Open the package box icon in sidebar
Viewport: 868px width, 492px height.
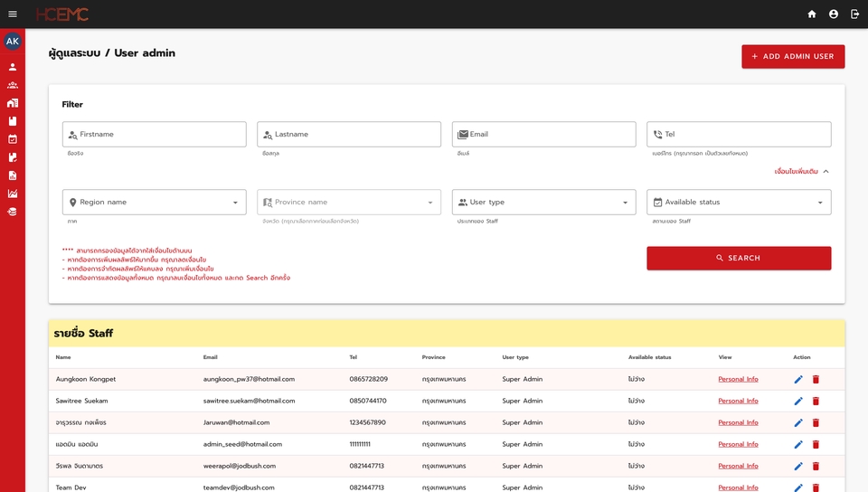coord(12,121)
